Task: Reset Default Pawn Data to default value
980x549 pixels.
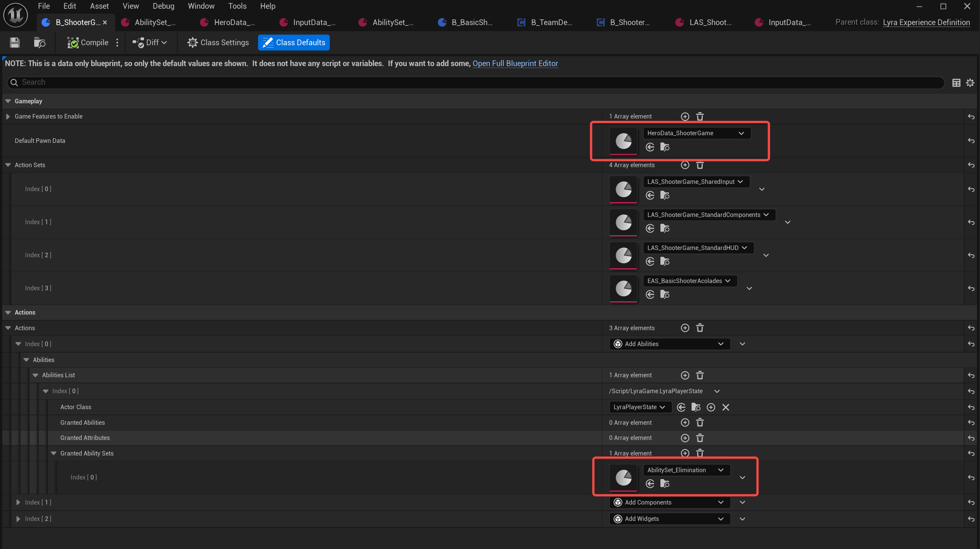Action: (x=971, y=141)
